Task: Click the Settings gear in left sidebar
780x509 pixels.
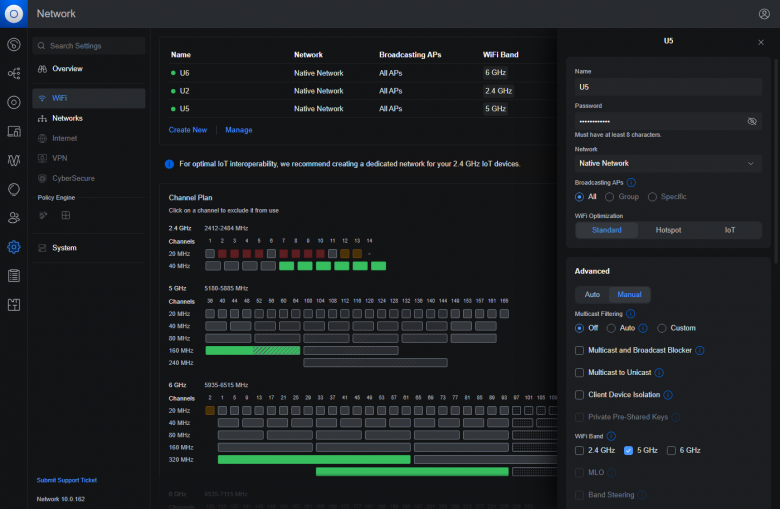Action: pos(14,247)
